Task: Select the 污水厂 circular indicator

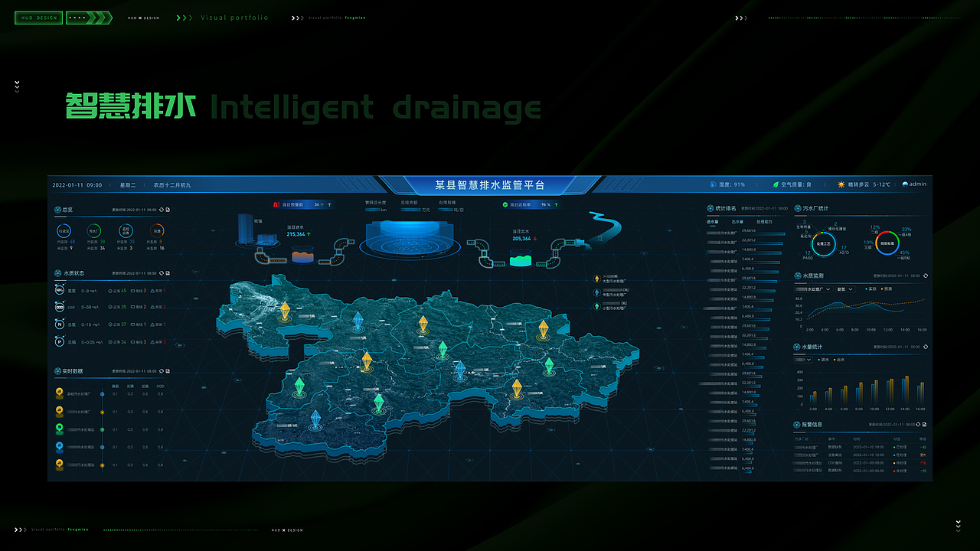Action: (x=94, y=230)
